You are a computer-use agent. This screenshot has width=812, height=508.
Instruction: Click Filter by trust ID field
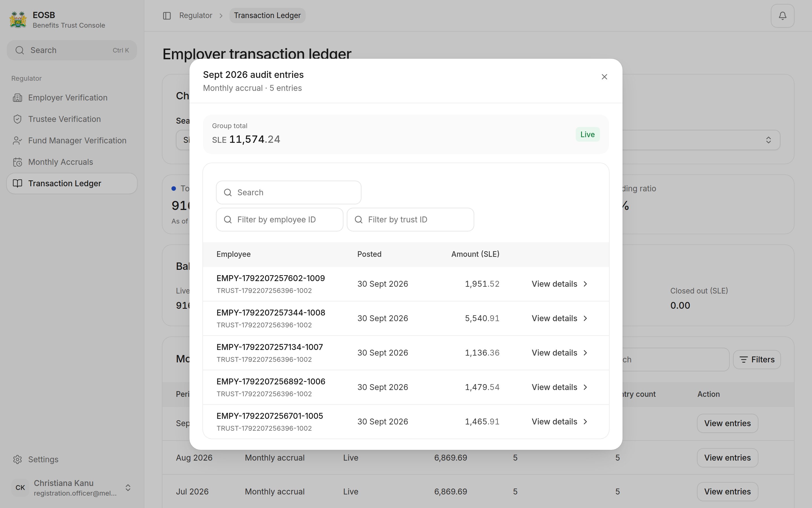click(410, 220)
